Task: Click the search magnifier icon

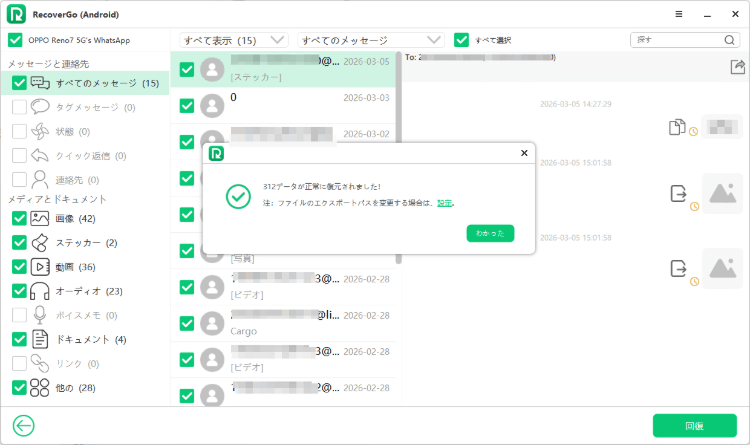Action: point(729,40)
